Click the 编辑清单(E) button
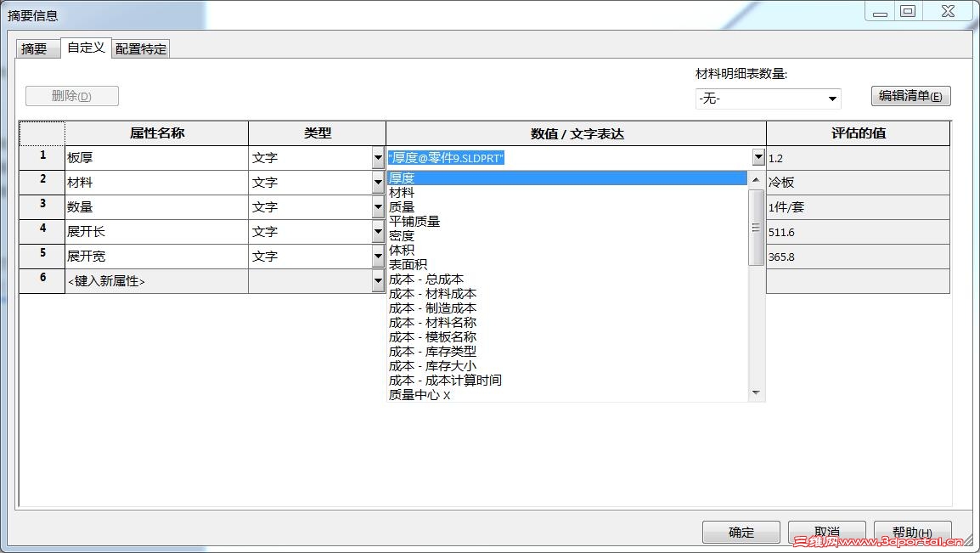Viewport: 980px width, 553px height. (910, 95)
